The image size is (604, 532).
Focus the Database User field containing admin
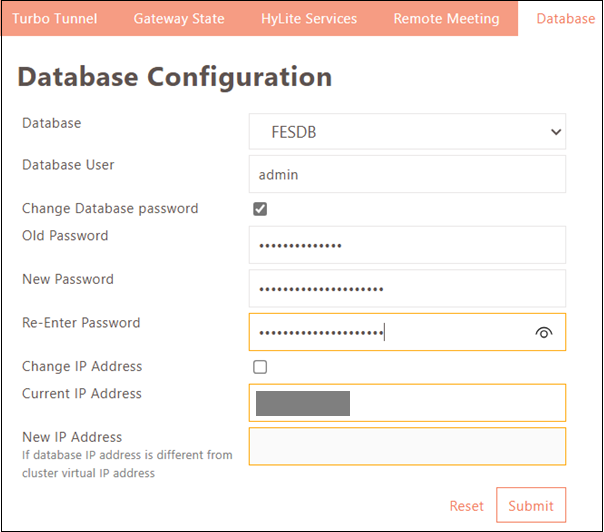406,174
